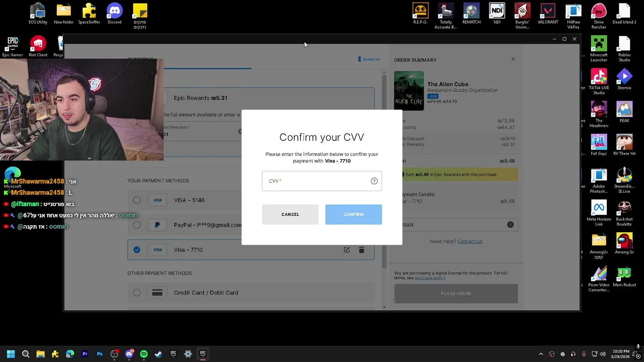Open Dead Island 2 desktop icon
Viewport: 644px width, 362px height.
point(624,14)
